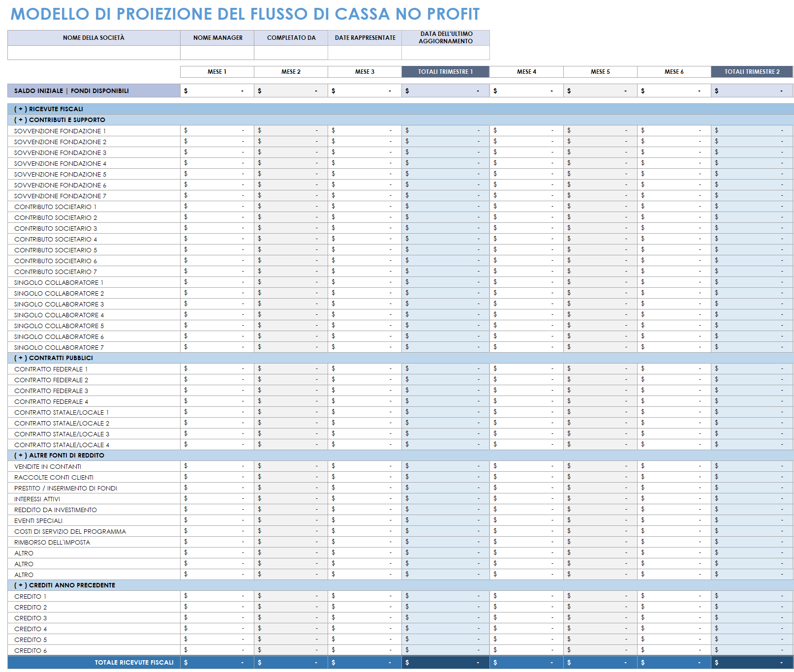Click the ( + ) RICEVUTE FISCALI section header
Image resolution: width=794 pixels, height=672 pixels.
[x=400, y=109]
